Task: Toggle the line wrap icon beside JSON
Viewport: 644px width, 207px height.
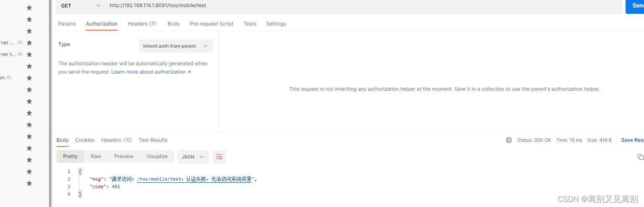Action: point(219,157)
